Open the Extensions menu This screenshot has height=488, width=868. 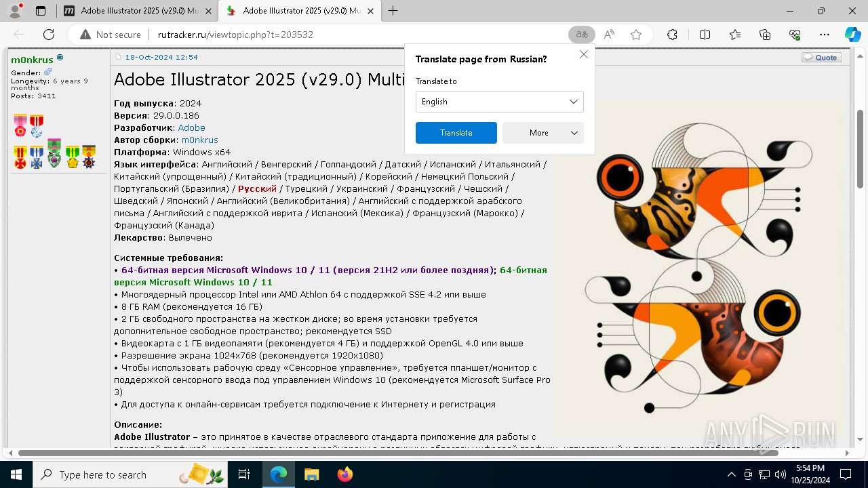pos(672,35)
